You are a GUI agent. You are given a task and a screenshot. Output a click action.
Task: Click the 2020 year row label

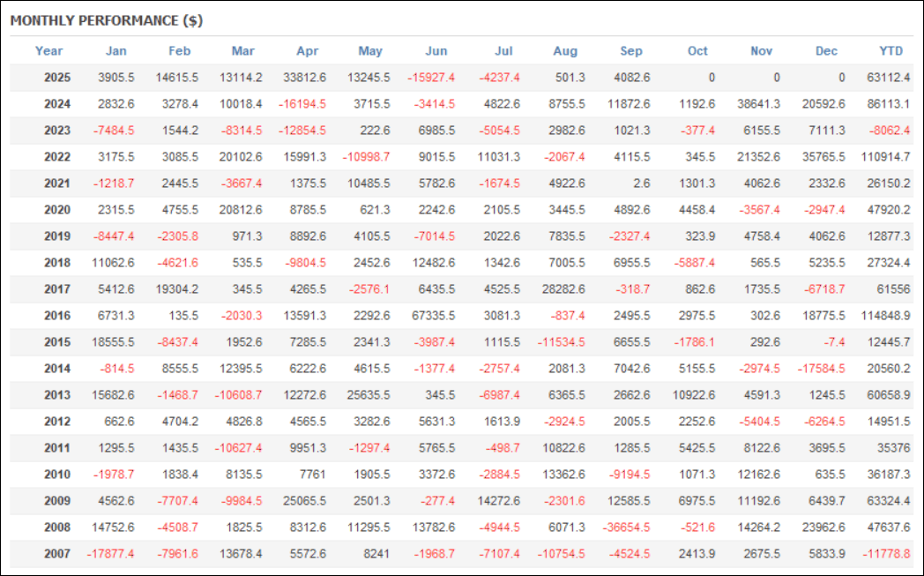tap(58, 210)
